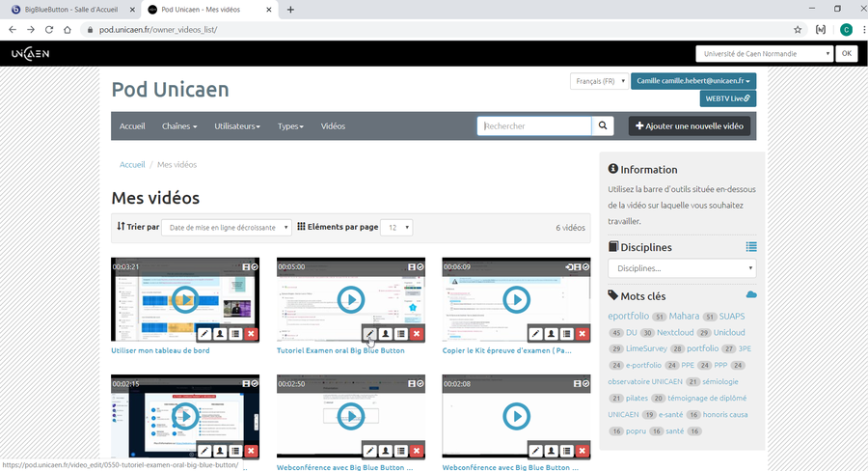Click the OK button in top bar
This screenshot has width=868, height=471.
(847, 54)
